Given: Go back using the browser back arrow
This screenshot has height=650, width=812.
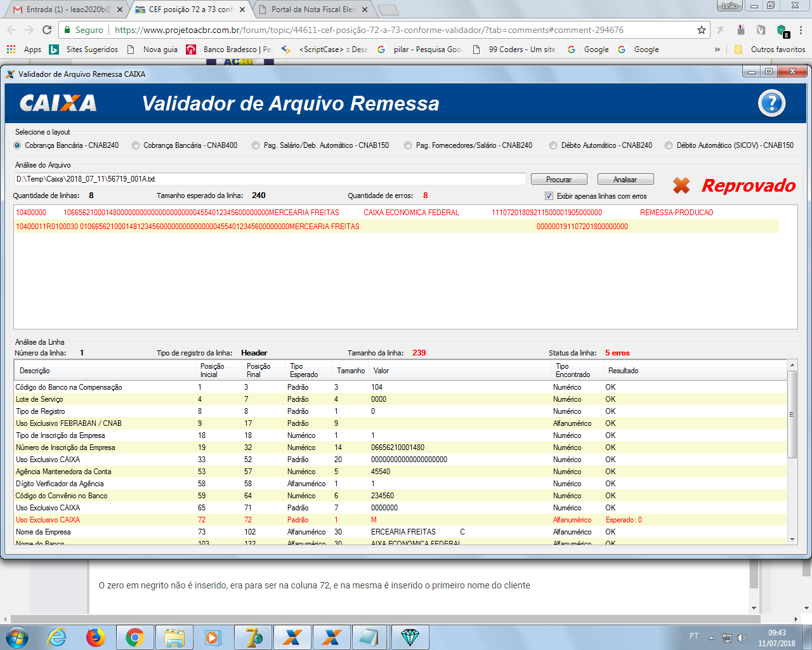Looking at the screenshot, I should (x=11, y=30).
